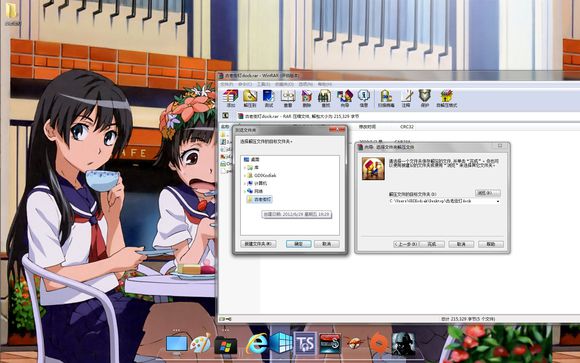
Task: Click the Find (查找) binoculars toolbar icon
Action: click(325, 98)
